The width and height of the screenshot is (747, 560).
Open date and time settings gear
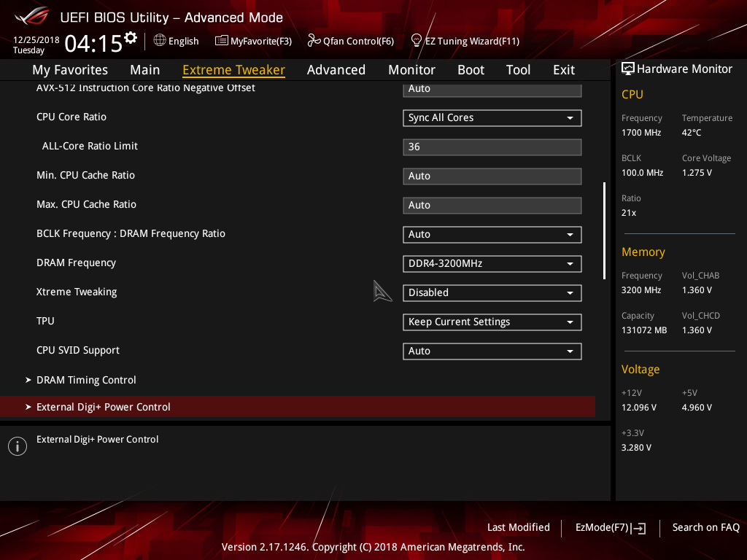click(x=131, y=38)
